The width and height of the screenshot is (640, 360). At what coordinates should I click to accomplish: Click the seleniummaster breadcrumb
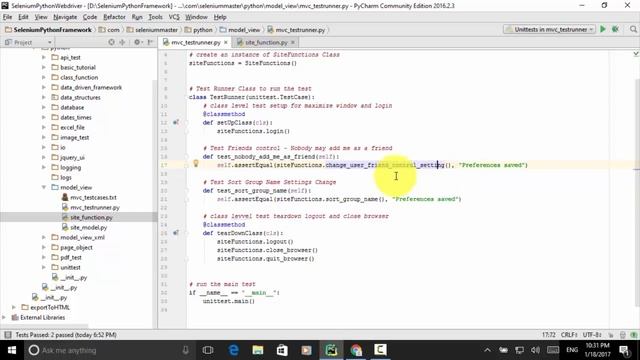[152, 30]
